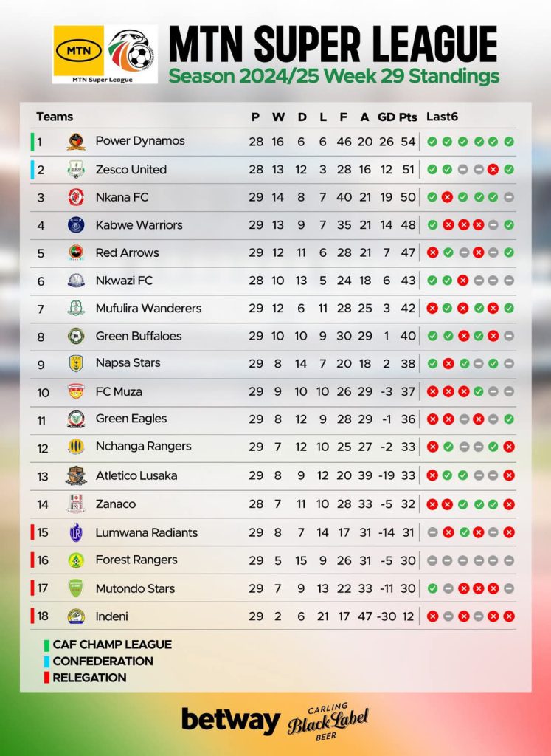The height and width of the screenshot is (756, 551).
Task: Click the Pts column header
Action: coord(408,117)
